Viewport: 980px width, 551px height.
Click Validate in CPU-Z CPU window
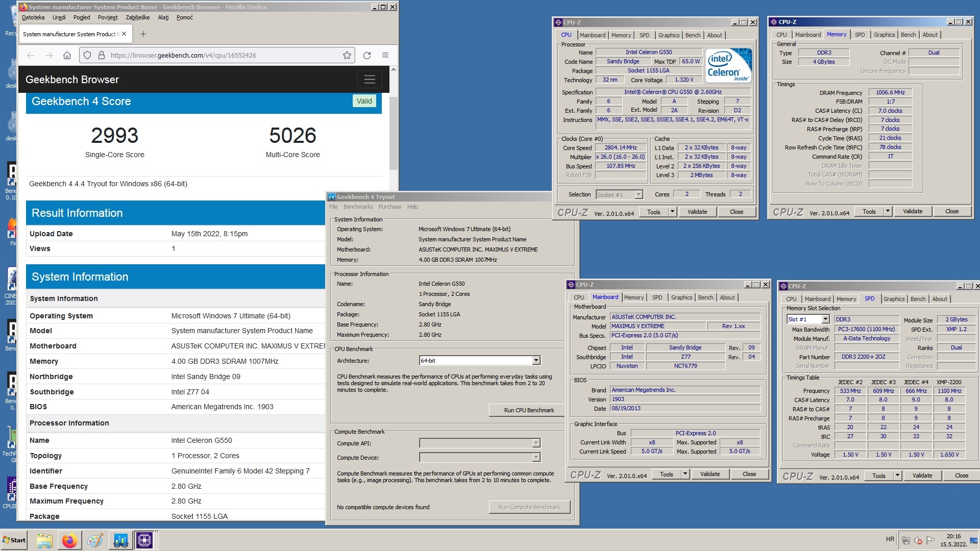point(697,212)
